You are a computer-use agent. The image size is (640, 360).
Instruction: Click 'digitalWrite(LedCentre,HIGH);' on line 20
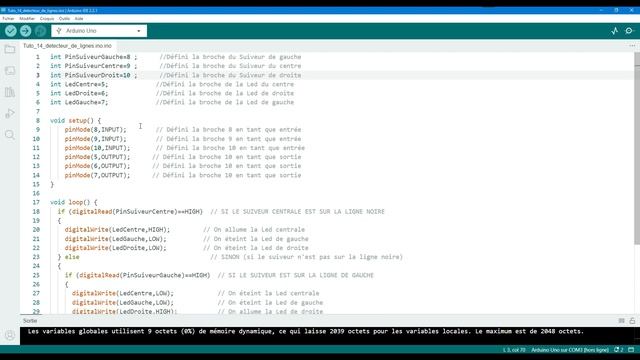tap(117, 229)
